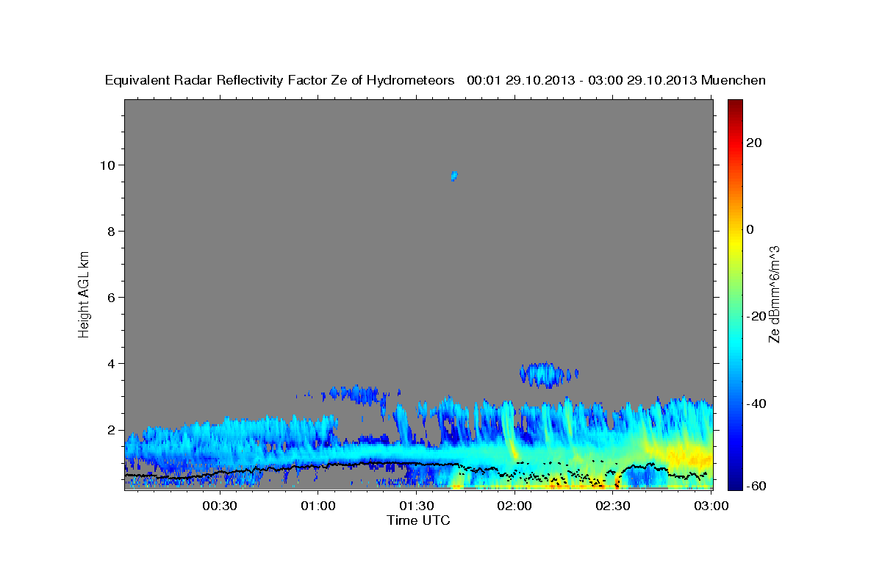Image resolution: width=882 pixels, height=588 pixels.
Task: Click the colorbar value 20
Action: click(x=753, y=143)
